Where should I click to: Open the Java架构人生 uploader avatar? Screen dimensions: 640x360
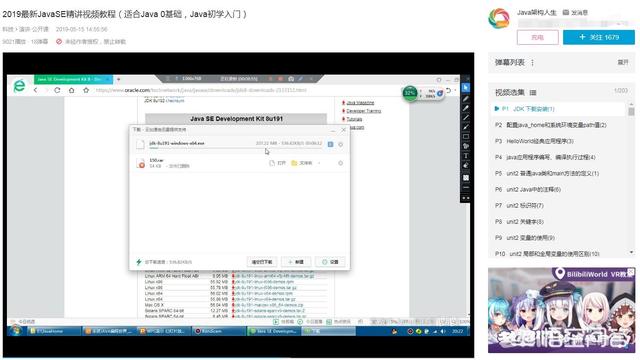pyautogui.click(x=499, y=19)
